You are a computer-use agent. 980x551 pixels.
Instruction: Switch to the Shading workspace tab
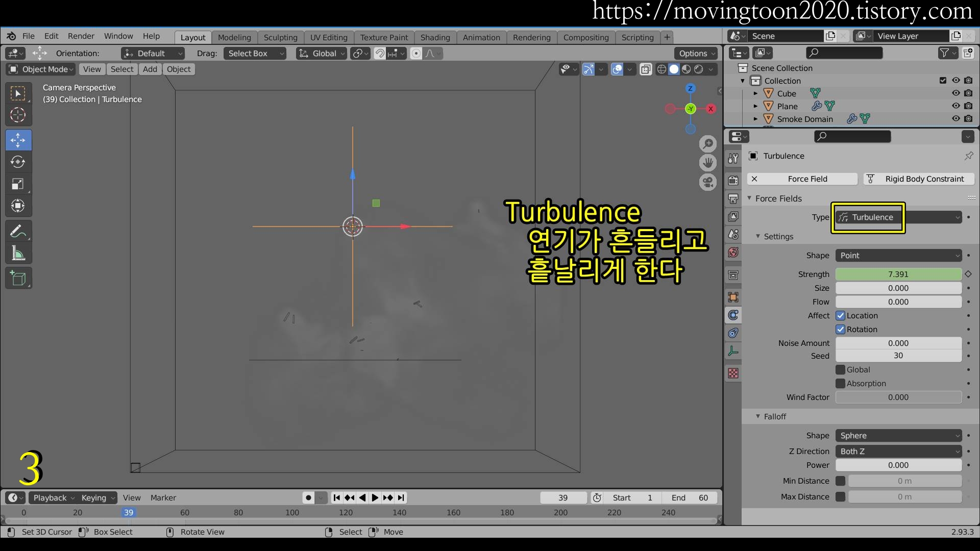435,37
